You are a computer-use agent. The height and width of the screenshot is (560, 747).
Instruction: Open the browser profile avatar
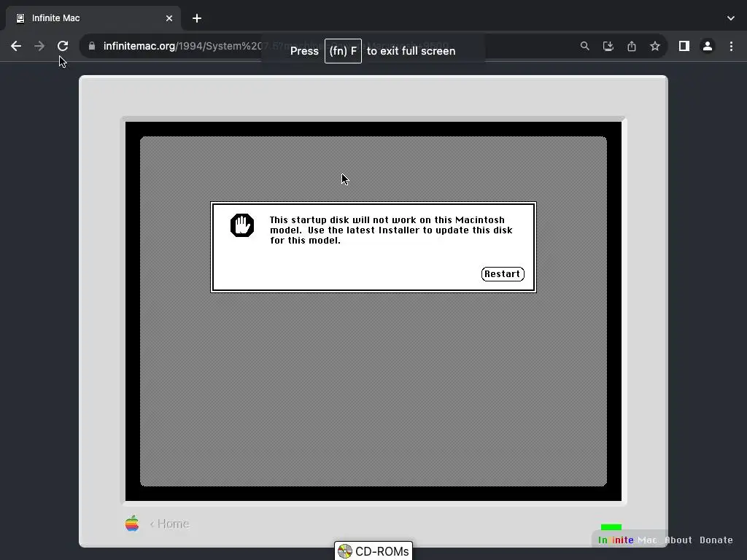click(708, 46)
